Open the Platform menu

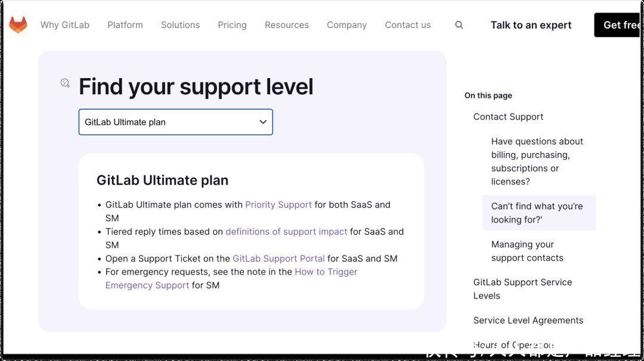click(125, 25)
